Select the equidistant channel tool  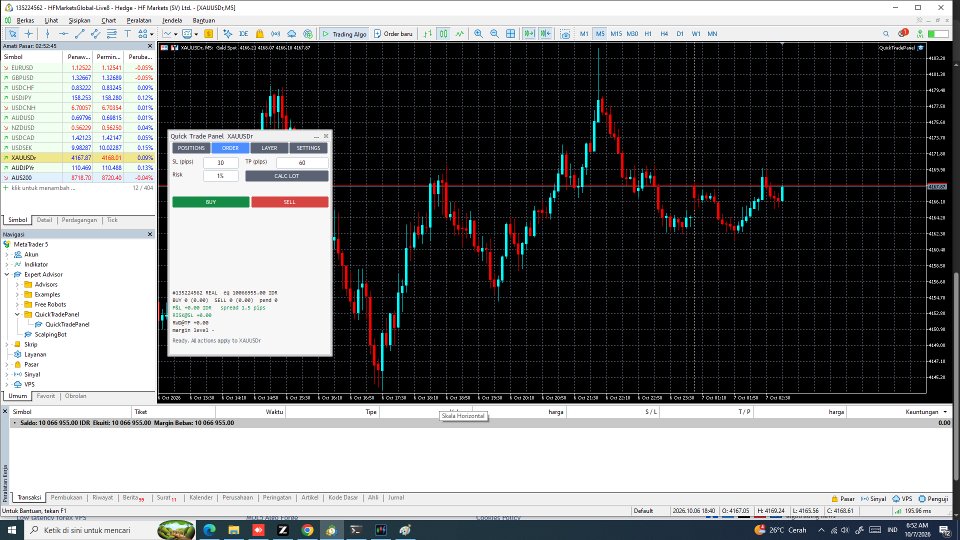[x=96, y=34]
